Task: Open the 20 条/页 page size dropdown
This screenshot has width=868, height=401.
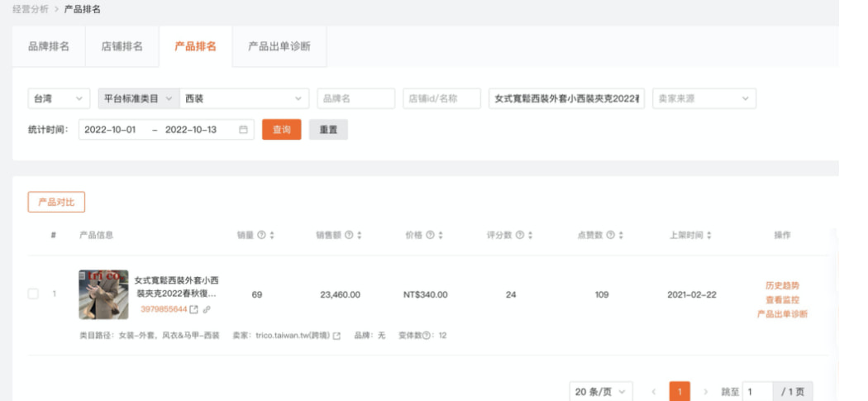Action: pos(601,392)
